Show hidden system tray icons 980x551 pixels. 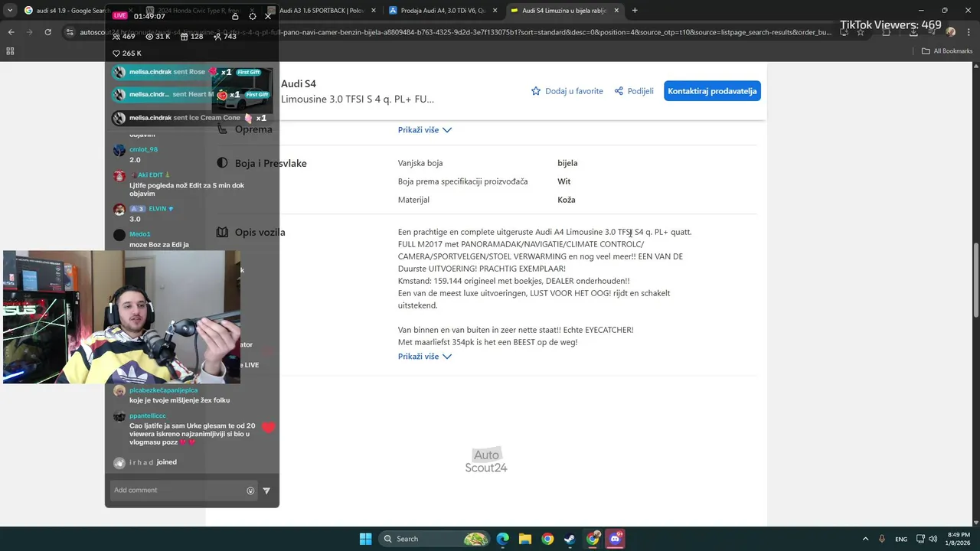[865, 539]
